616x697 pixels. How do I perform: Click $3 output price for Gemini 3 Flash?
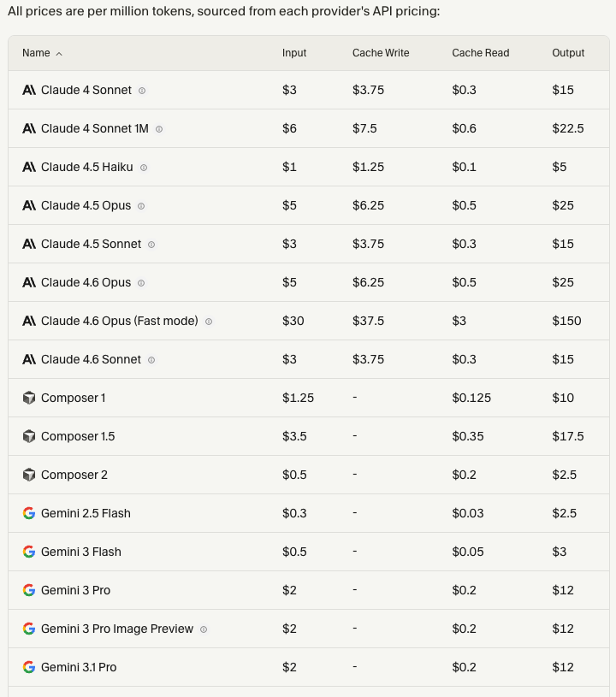[x=560, y=552]
